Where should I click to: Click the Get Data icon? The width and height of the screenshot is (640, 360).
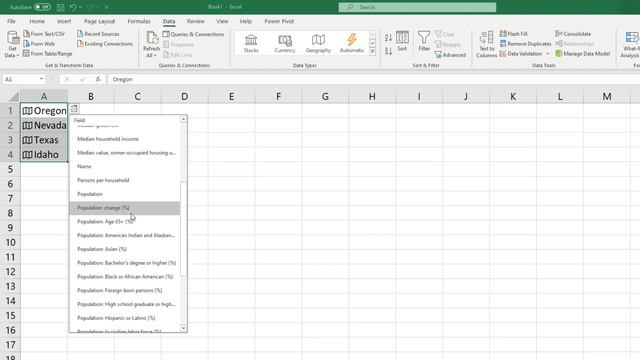coord(13,39)
